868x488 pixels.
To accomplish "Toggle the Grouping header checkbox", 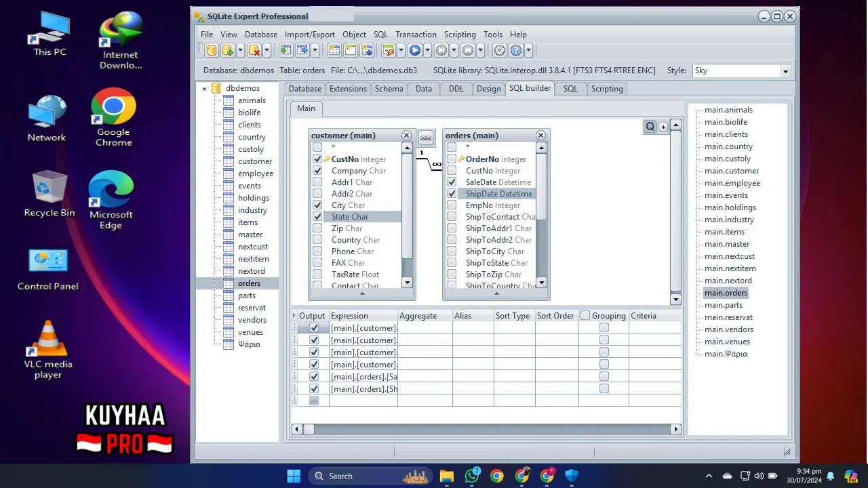I will (586, 316).
